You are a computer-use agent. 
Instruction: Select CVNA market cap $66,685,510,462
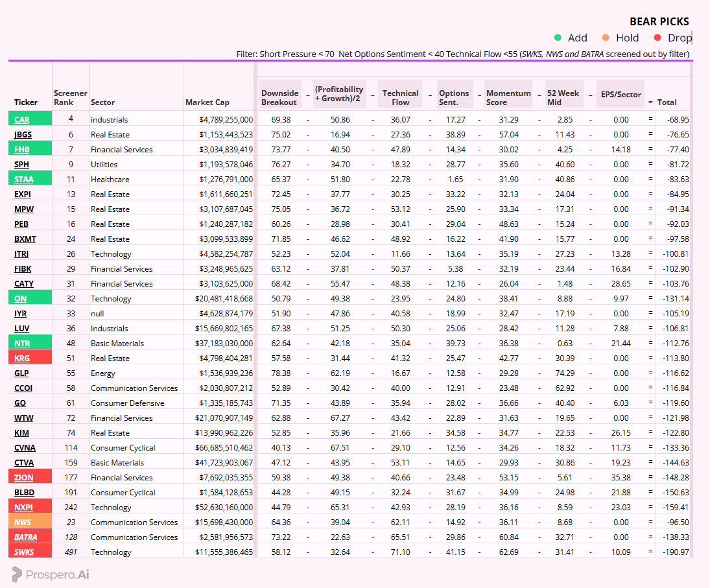point(224,448)
